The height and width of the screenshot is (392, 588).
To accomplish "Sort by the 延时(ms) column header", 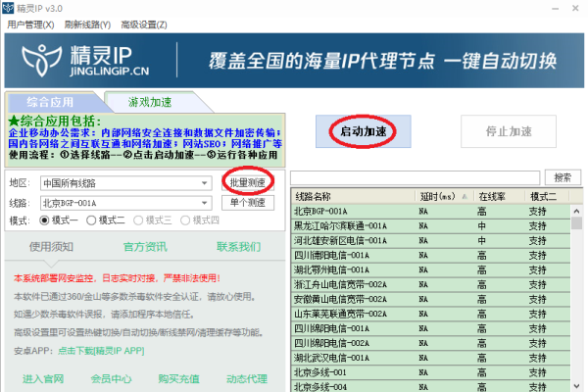I will tap(444, 196).
